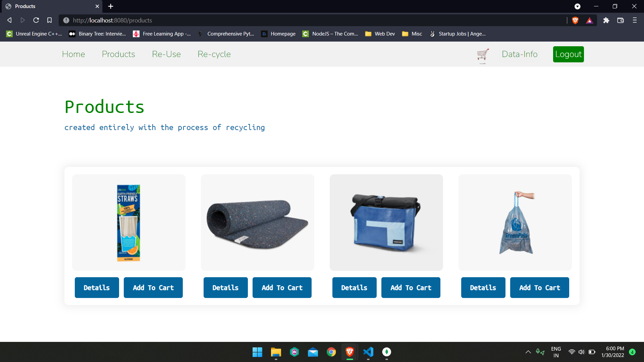Open the Brave hamburger menu
The image size is (644, 362).
click(634, 20)
